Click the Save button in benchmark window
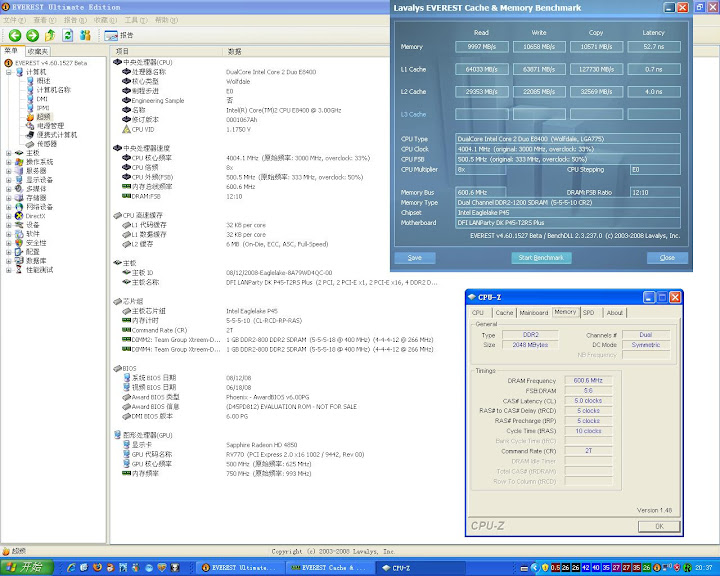The image size is (720, 576). click(x=415, y=258)
